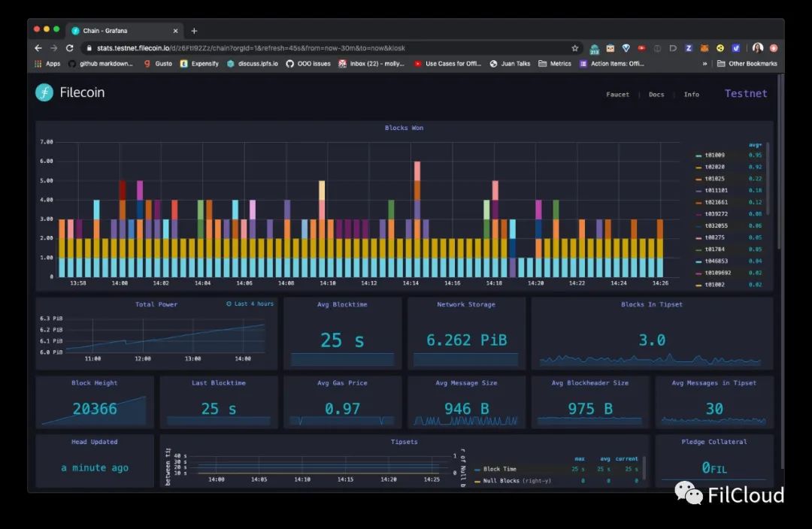Toggle series t01009 in the legend

click(715, 156)
